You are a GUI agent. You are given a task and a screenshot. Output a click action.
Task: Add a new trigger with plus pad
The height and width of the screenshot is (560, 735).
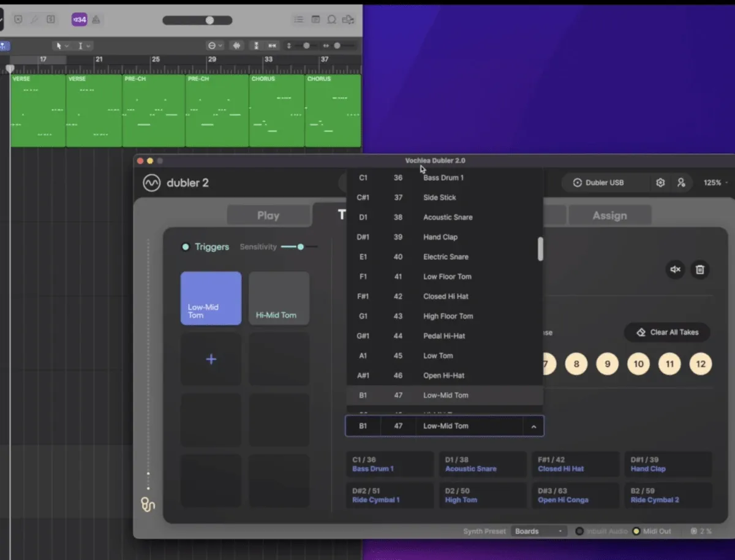[x=211, y=359]
